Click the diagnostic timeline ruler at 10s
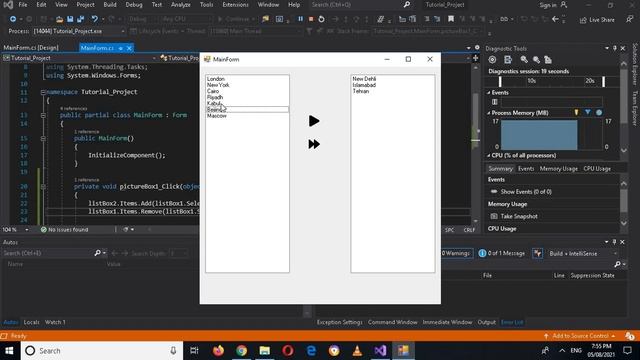Image resolution: width=640 pixels, height=360 pixels. click(531, 81)
